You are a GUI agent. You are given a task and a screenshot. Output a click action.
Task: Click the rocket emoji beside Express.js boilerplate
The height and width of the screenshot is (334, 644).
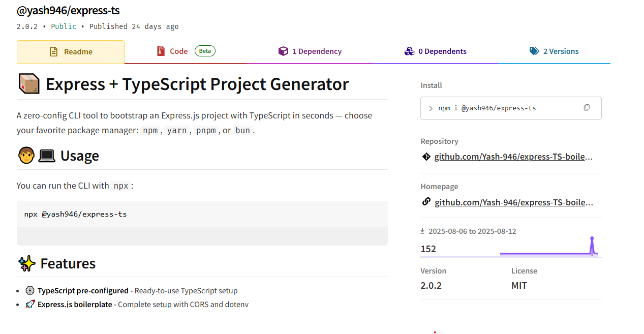coord(30,304)
